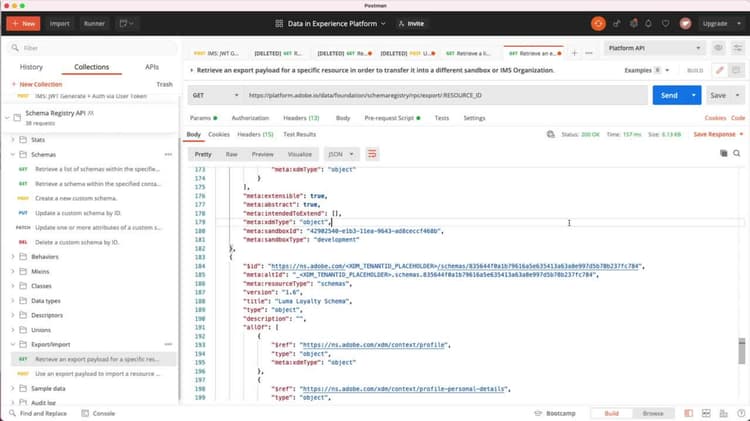Open the Pre-request Script tab
This screenshot has height=421, width=750.
click(x=392, y=118)
